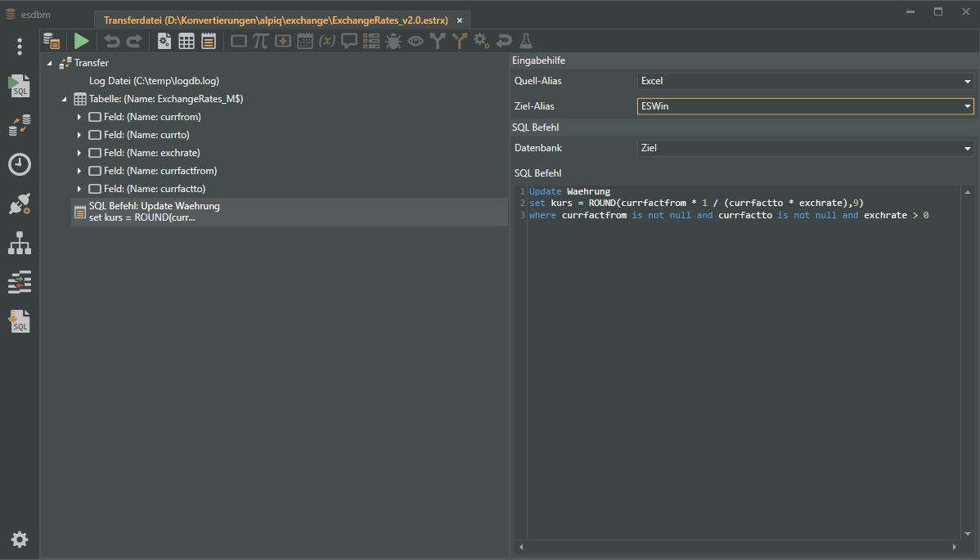The width and height of the screenshot is (980, 560).
Task: Toggle checkbox for field exchrate
Action: click(95, 153)
